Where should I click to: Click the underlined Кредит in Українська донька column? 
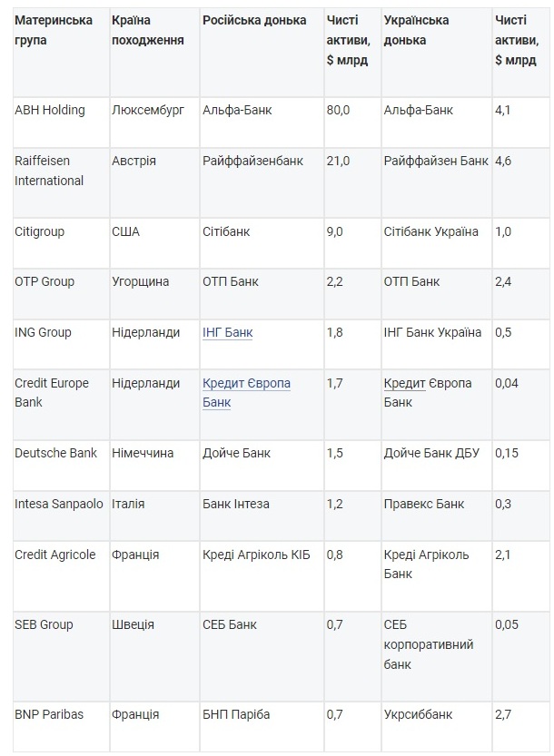[x=405, y=383]
